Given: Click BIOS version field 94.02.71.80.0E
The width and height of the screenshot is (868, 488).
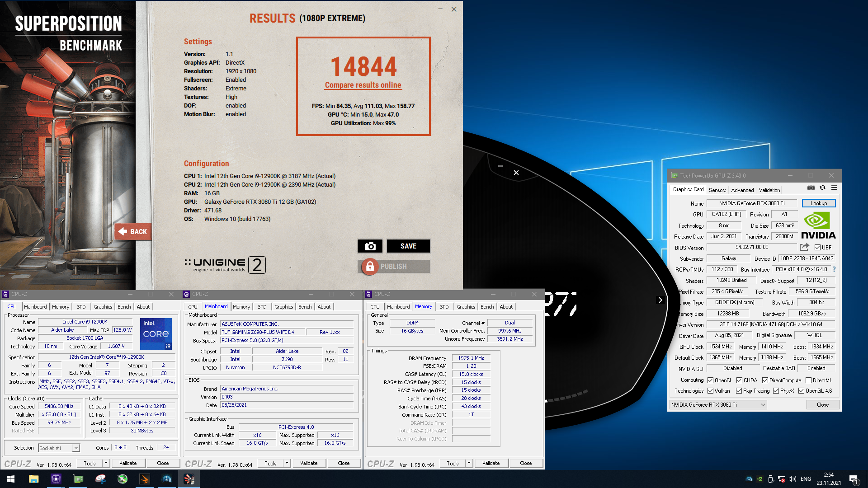Looking at the screenshot, I should pyautogui.click(x=752, y=248).
